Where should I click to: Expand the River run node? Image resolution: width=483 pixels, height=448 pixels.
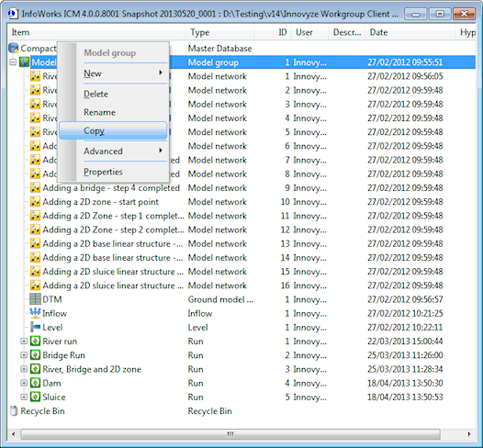24,342
